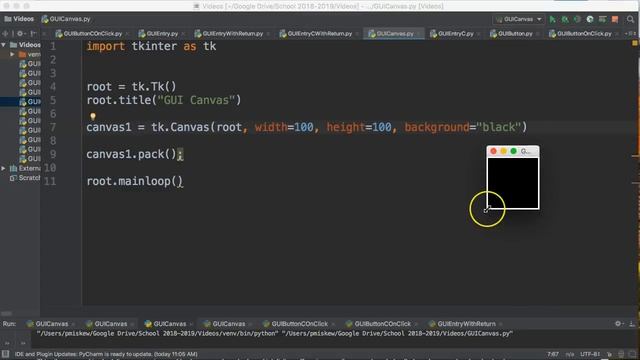The height and width of the screenshot is (360, 640).
Task: Click the lock read-only icon in status bar
Action: tap(609, 354)
